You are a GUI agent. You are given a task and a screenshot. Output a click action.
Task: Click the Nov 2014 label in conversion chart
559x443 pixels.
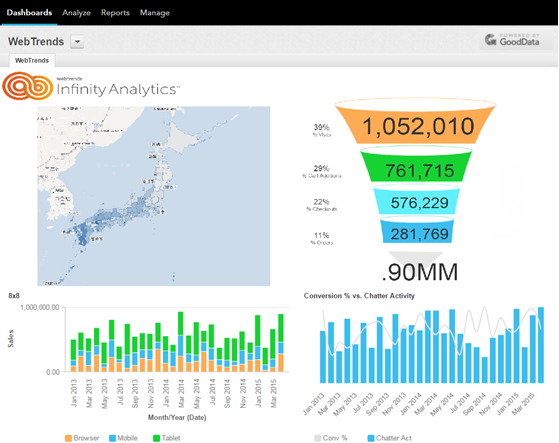(491, 404)
